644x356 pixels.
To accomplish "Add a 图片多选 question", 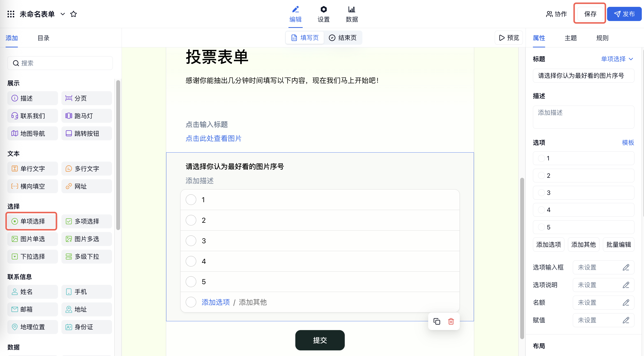I will [x=87, y=239].
